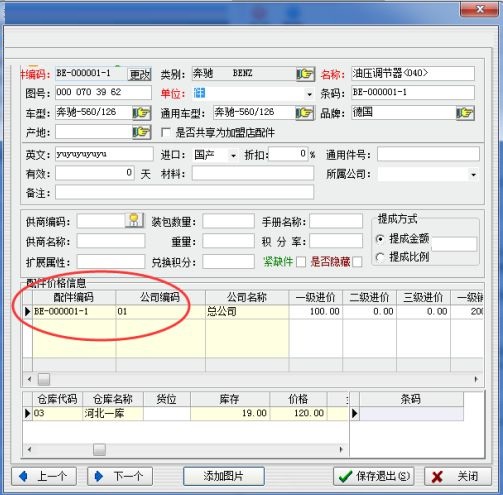Expand the 单位 dropdown
Viewport: 503px width, 495px height.
pyautogui.click(x=309, y=94)
